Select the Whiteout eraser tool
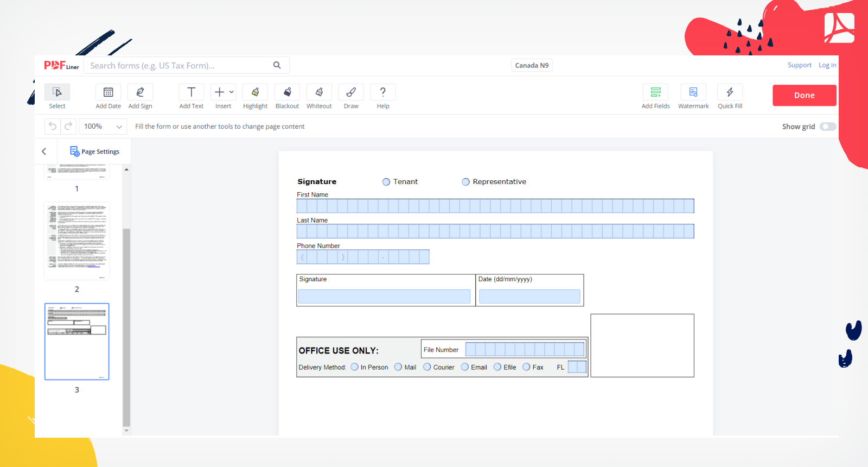868x467 pixels. click(x=319, y=92)
